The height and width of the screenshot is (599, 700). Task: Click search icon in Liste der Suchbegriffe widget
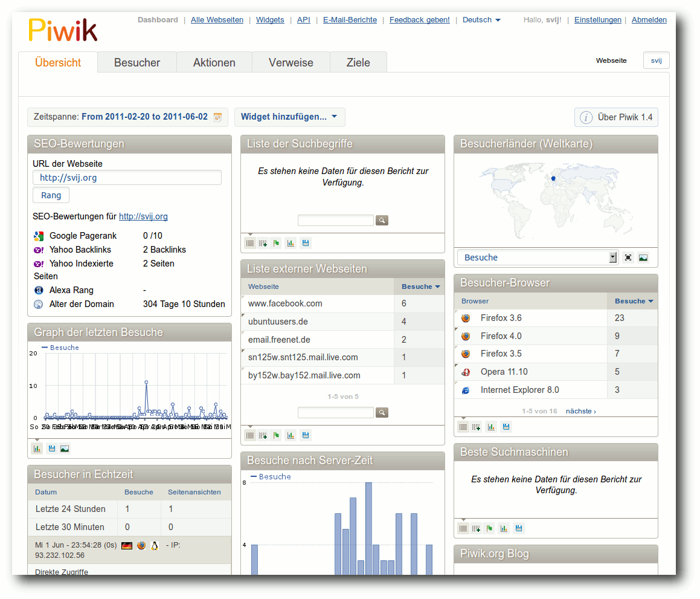click(x=382, y=220)
